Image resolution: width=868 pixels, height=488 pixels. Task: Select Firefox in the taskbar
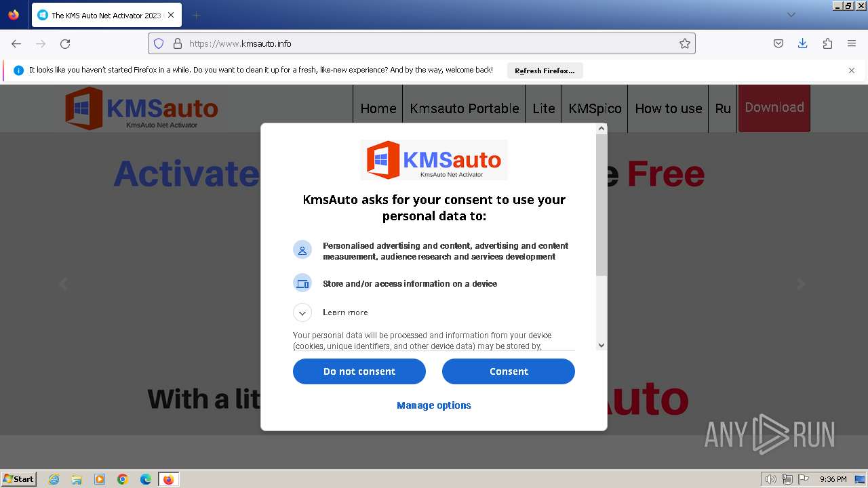(168, 479)
